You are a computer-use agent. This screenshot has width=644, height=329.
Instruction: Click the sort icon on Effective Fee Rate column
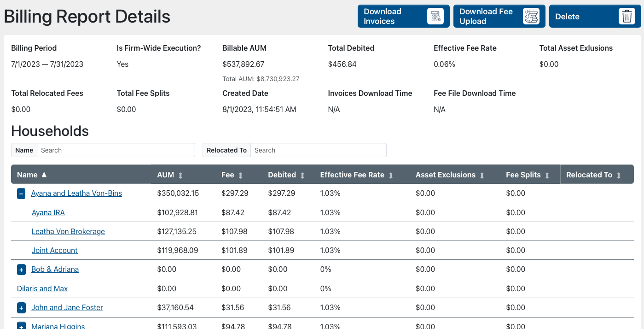pos(390,175)
